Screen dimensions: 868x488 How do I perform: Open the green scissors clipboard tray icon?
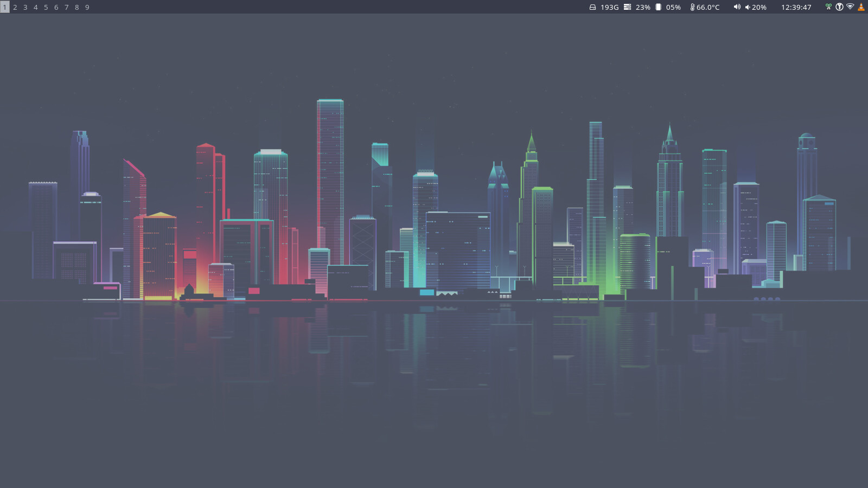pyautogui.click(x=828, y=7)
